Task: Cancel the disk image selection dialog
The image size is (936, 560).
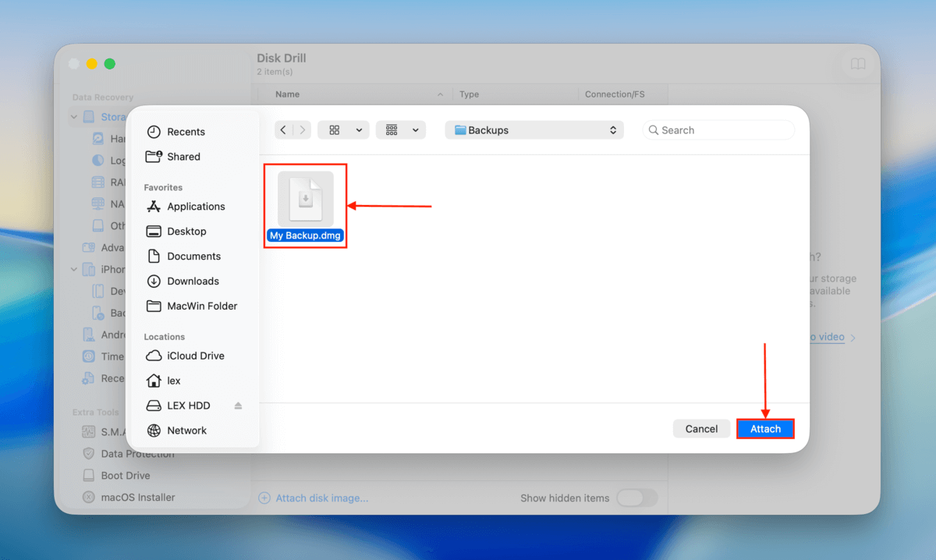Action: (700, 428)
